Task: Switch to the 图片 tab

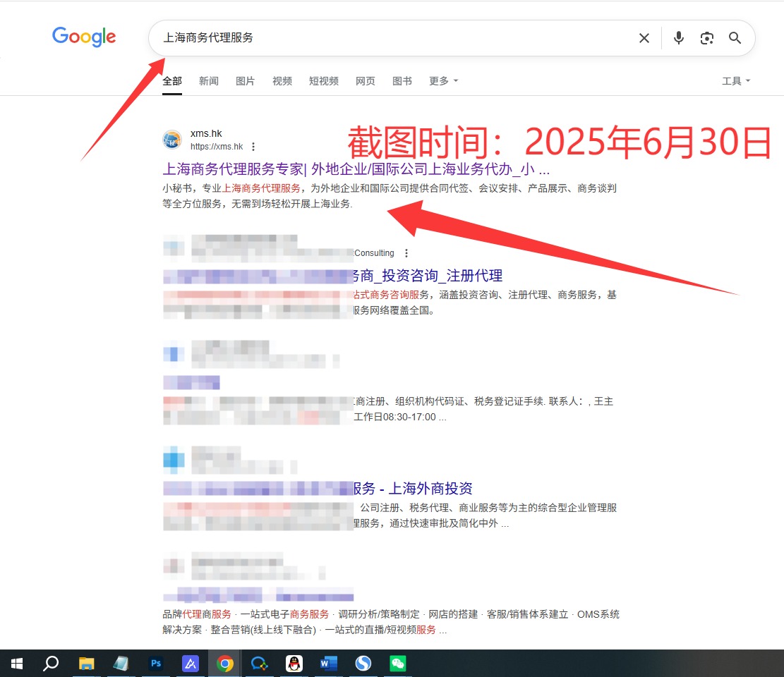Action: [x=245, y=81]
